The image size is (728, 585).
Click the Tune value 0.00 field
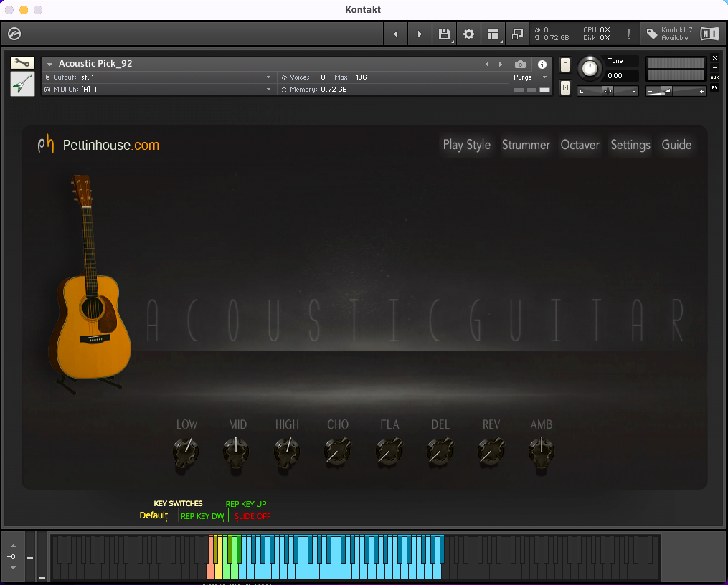tap(622, 76)
